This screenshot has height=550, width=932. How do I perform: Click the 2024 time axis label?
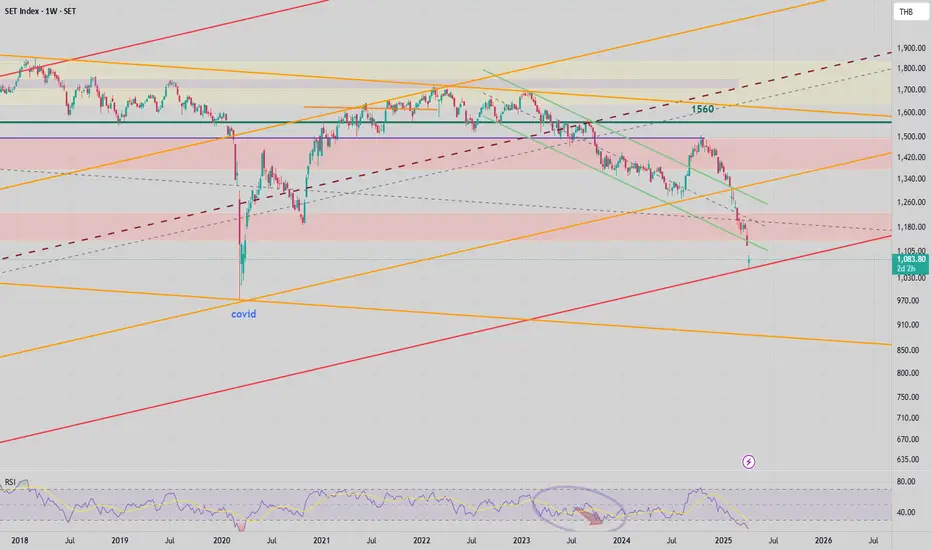click(622, 540)
